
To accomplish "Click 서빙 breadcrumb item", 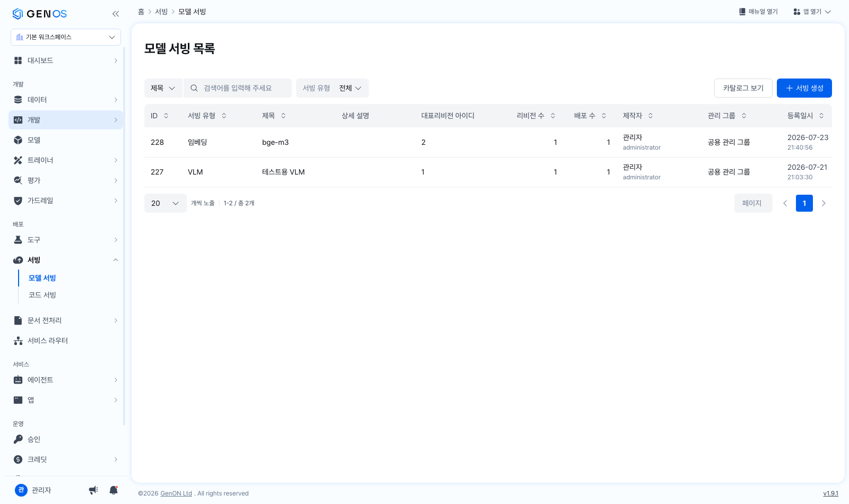I will pos(161,12).
